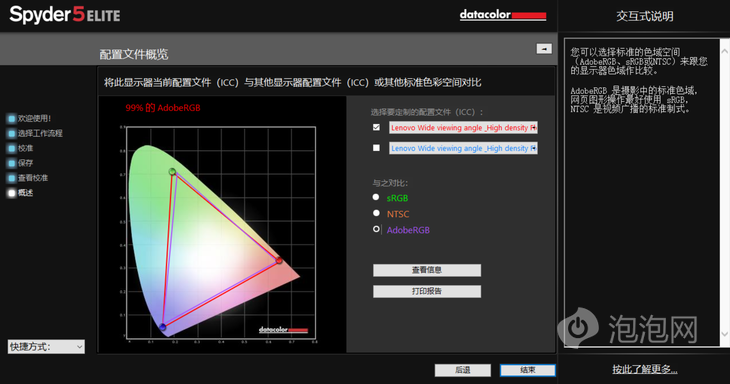Click the 欢迎使用 step icon in sidebar
Image resolution: width=730 pixels, height=384 pixels.
pyautogui.click(x=12, y=118)
